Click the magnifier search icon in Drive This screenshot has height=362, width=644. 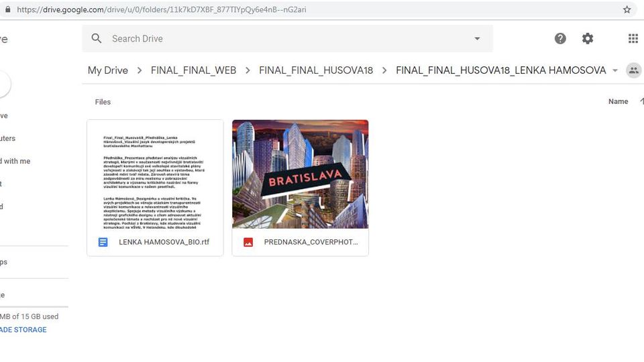[97, 39]
